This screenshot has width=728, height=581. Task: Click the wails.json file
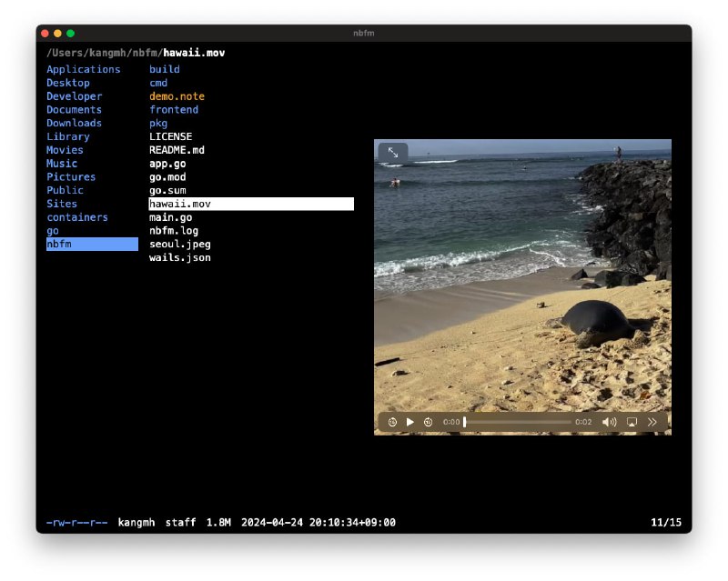pyautogui.click(x=179, y=258)
